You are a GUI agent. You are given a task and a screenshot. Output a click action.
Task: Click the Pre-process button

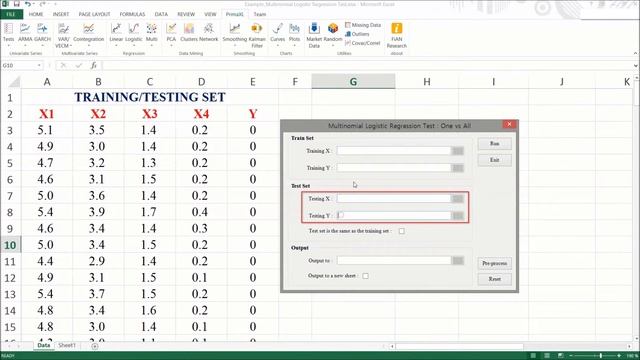[x=494, y=263]
